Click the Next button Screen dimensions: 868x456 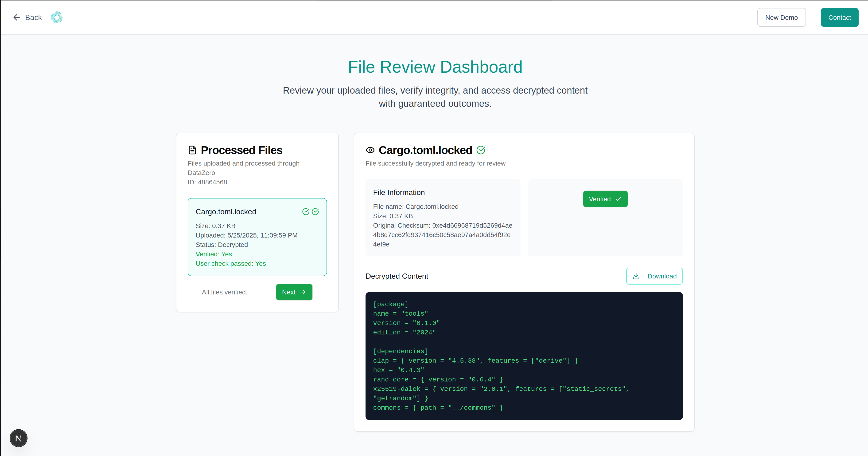(x=294, y=292)
